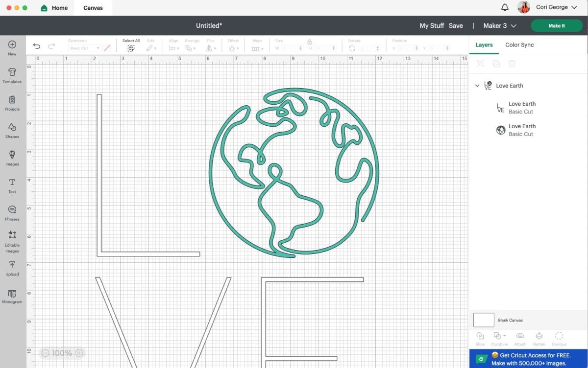Select the Text tool
The height and width of the screenshot is (368, 588).
(12, 185)
